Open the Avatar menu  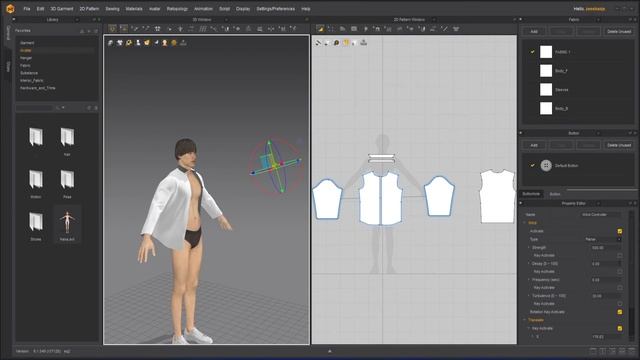pos(154,9)
